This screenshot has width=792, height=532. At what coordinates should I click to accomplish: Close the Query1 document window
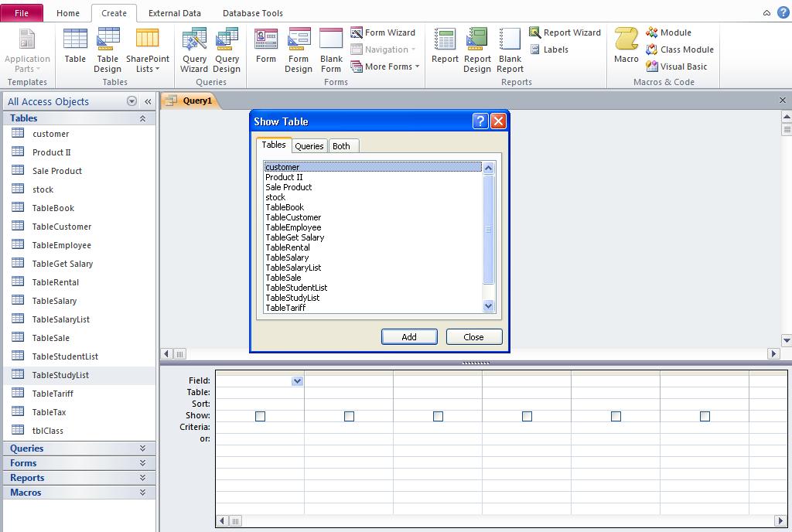tap(783, 101)
